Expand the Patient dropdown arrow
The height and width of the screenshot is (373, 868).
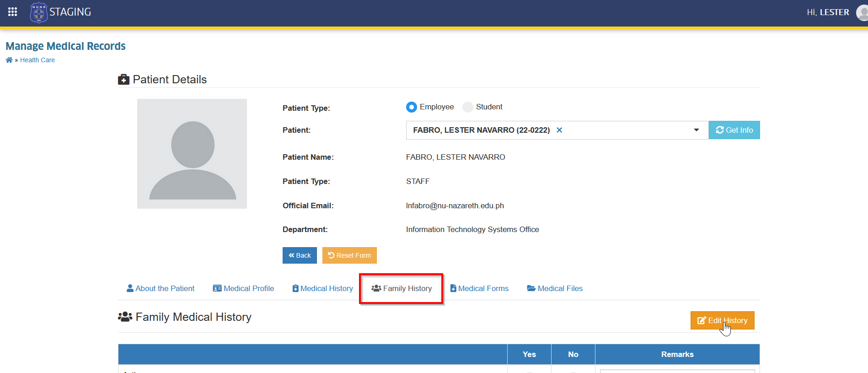click(696, 130)
